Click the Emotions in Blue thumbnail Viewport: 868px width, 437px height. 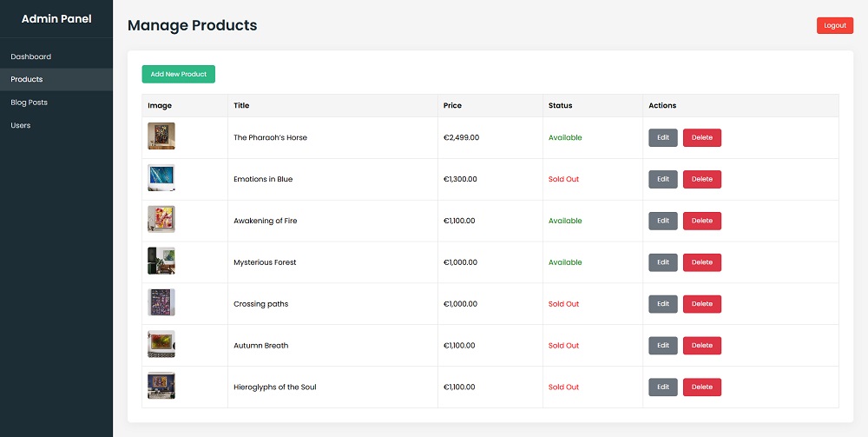(161, 178)
